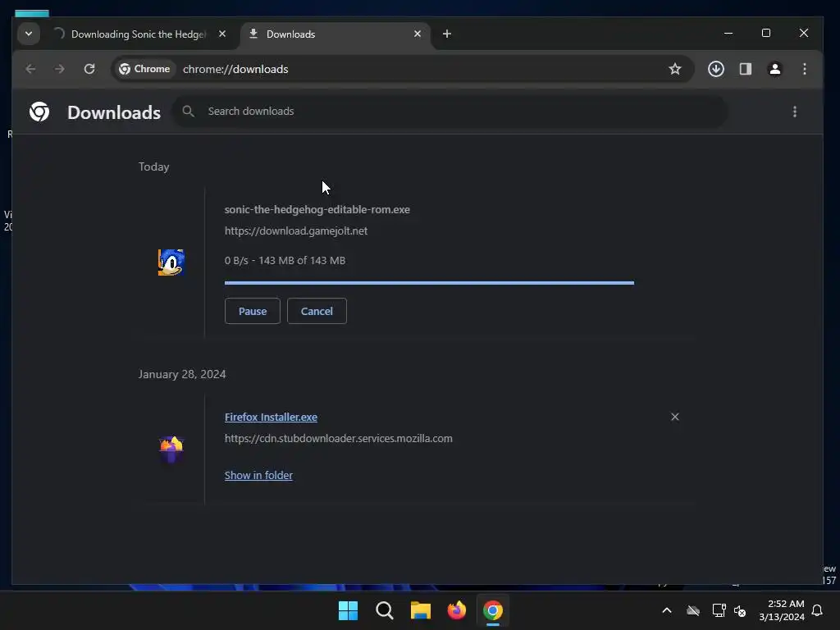This screenshot has width=840, height=630.
Task: Go forward with the forward arrow
Action: coord(59,69)
